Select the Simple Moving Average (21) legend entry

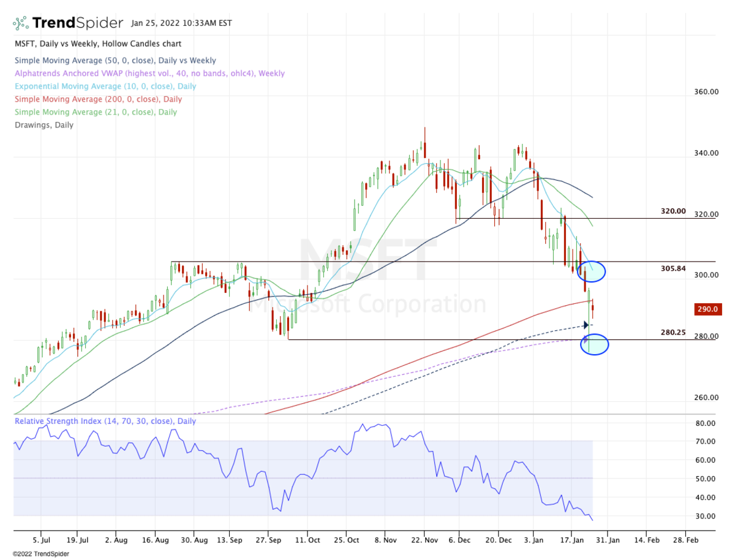pos(96,112)
